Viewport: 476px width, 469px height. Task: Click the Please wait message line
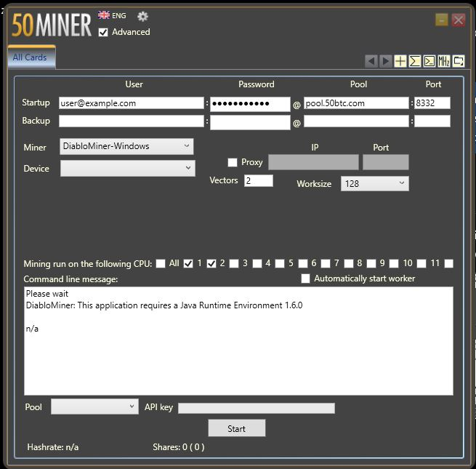tap(47, 294)
